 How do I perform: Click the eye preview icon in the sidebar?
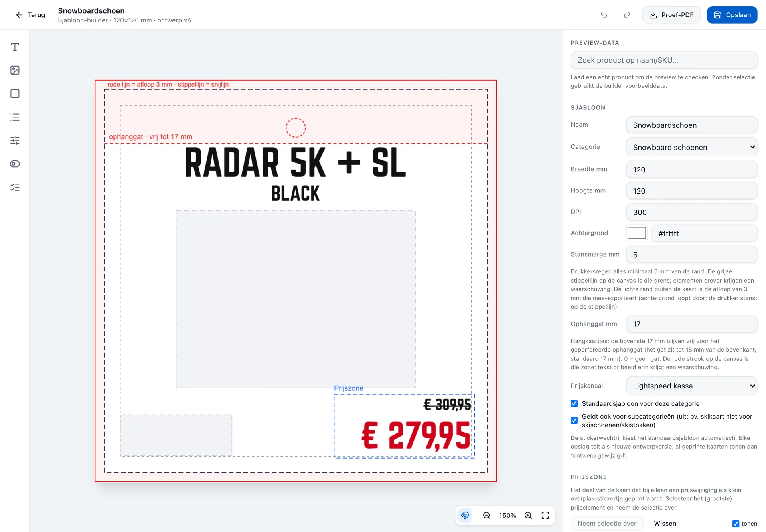15,164
